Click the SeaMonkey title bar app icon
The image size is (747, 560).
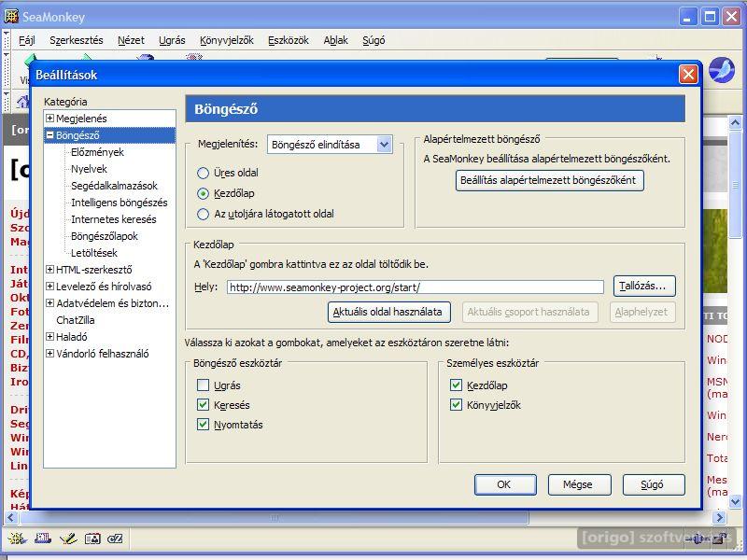click(x=11, y=17)
